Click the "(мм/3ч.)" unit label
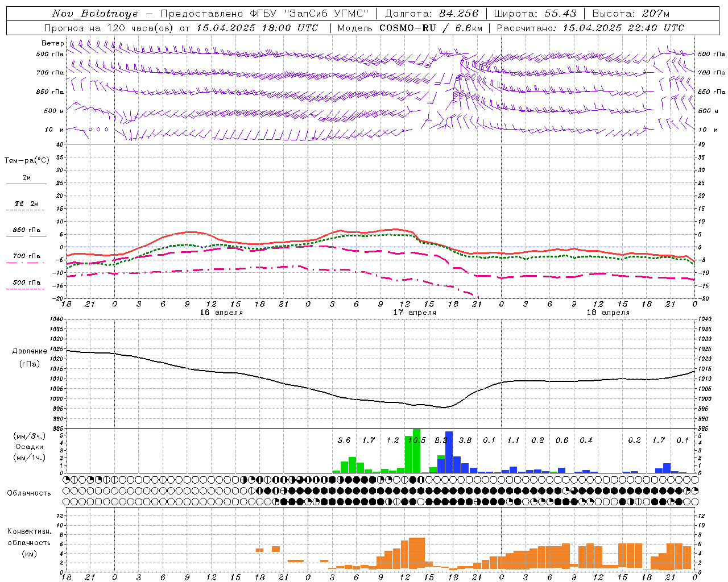Image resolution: width=728 pixels, height=582 pixels. (x=28, y=436)
